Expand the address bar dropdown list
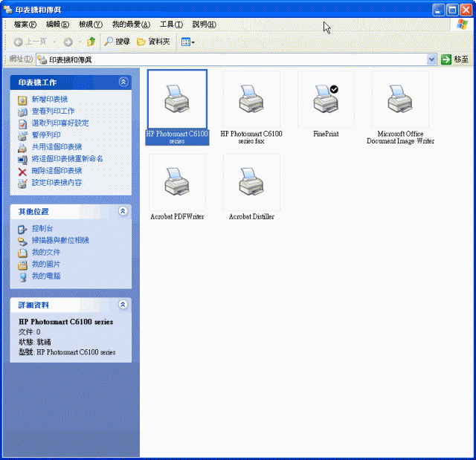Image resolution: width=476 pixels, height=460 pixels. (431, 59)
